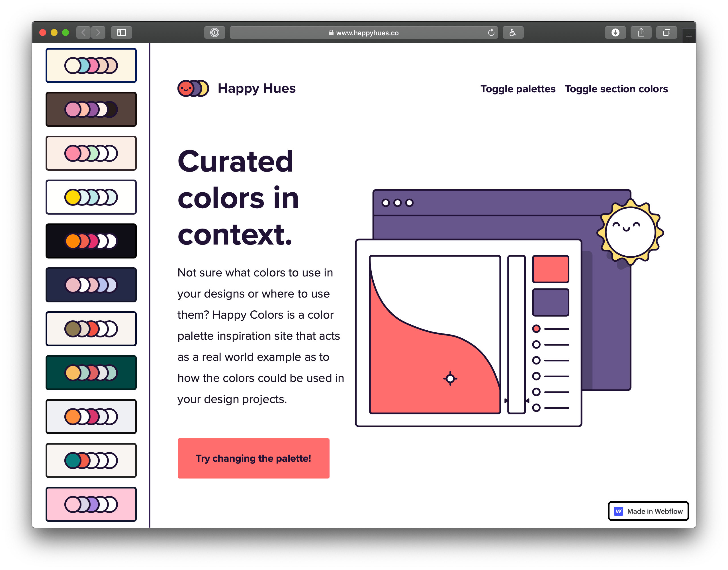This screenshot has width=728, height=570.
Task: Click the Share icon in toolbar
Action: (641, 32)
